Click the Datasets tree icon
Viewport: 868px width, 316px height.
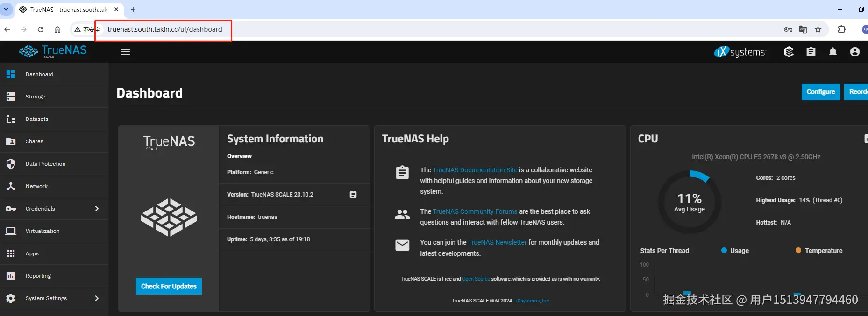click(x=11, y=119)
